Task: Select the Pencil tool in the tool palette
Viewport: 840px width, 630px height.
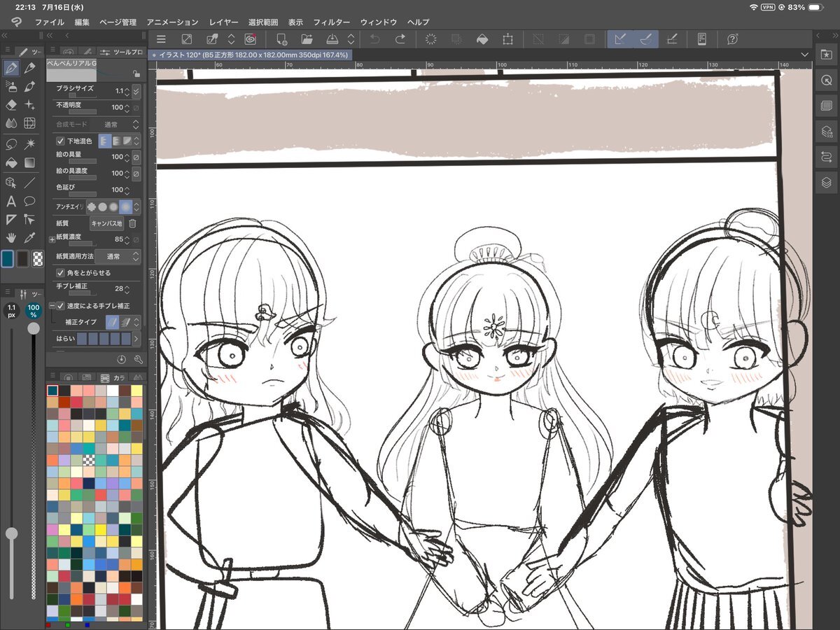Action: click(29, 68)
